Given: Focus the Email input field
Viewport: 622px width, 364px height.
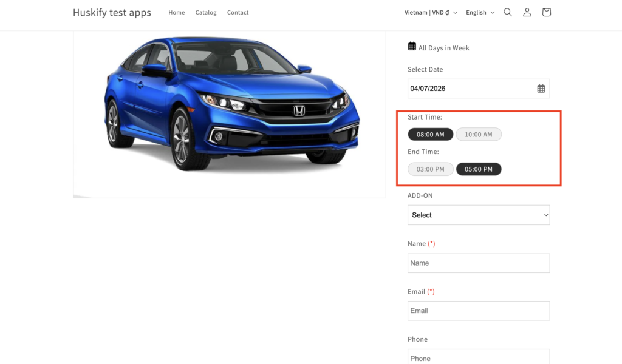Looking at the screenshot, I should click(x=479, y=311).
